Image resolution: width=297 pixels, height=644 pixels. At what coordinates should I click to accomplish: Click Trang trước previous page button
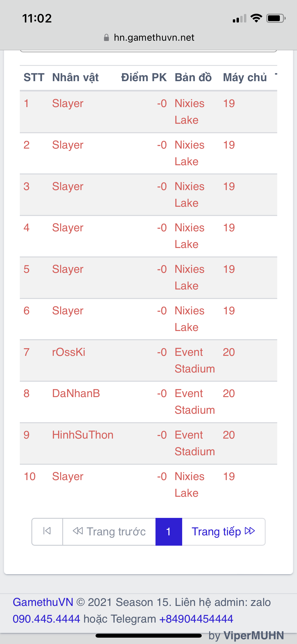pos(109,531)
